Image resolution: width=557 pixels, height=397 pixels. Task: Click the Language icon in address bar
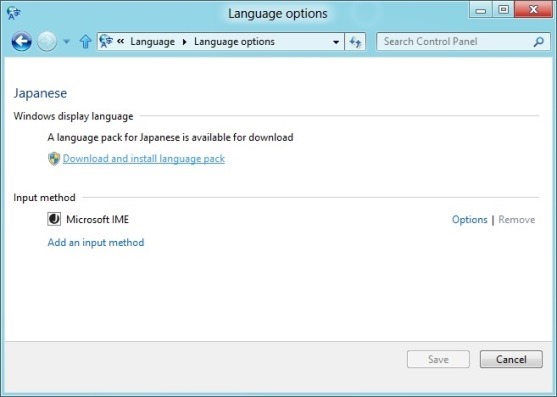[x=106, y=42]
